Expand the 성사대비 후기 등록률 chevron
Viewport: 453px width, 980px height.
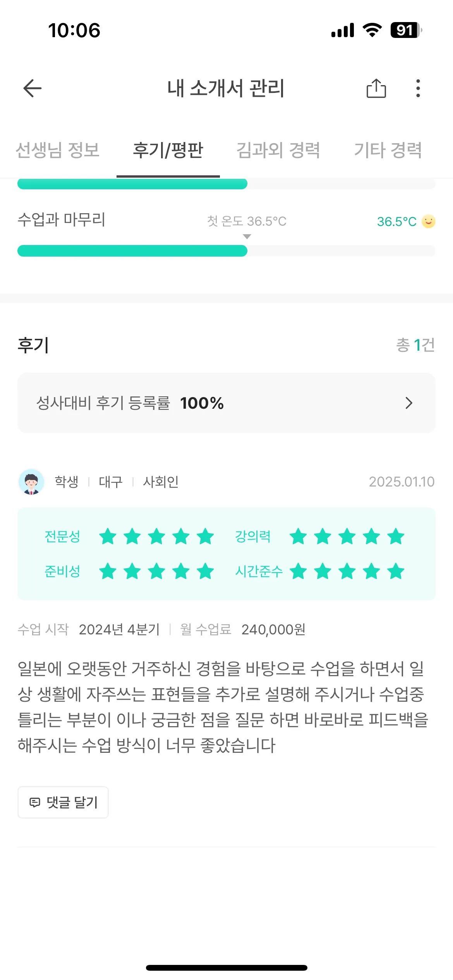(408, 403)
